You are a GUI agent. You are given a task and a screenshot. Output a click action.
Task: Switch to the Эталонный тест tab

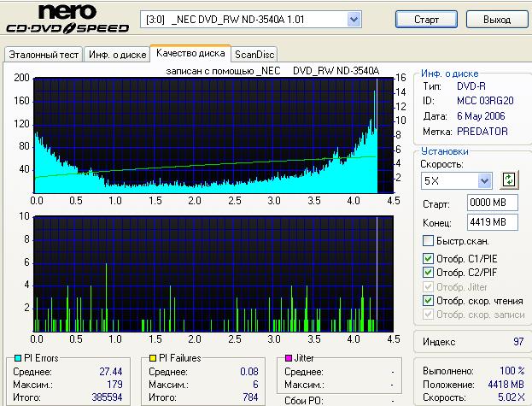(44, 55)
